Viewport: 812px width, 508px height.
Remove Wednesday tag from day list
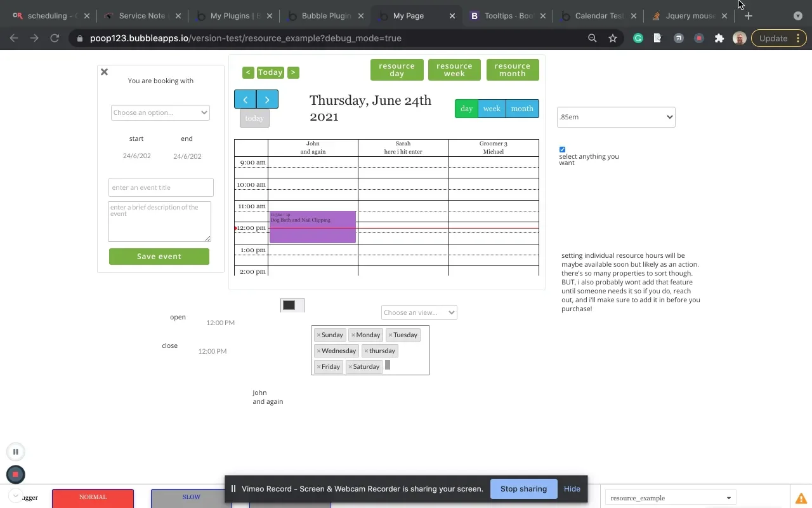[x=318, y=351]
